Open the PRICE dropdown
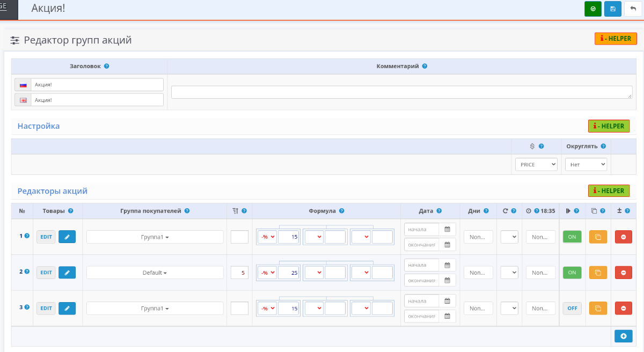Image resolution: width=644 pixels, height=352 pixels. tap(536, 165)
